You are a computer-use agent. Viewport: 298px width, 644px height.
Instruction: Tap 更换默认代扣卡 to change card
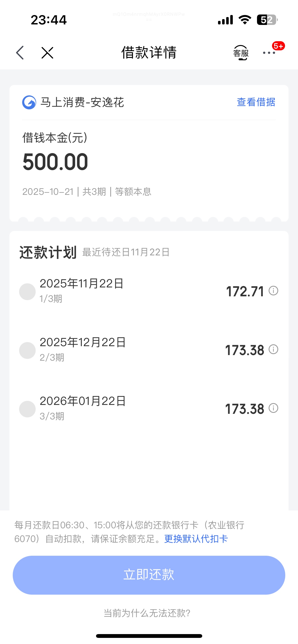coord(196,539)
